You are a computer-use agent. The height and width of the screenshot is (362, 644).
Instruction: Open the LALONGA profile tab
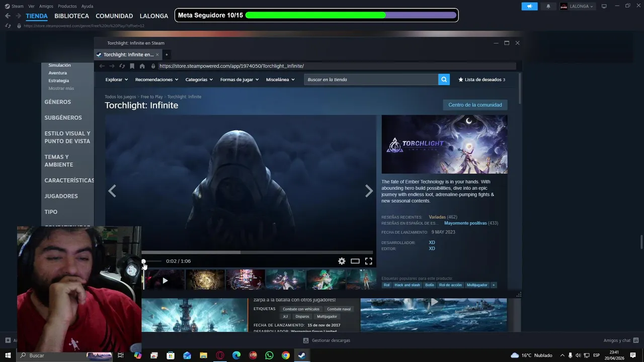tap(154, 16)
